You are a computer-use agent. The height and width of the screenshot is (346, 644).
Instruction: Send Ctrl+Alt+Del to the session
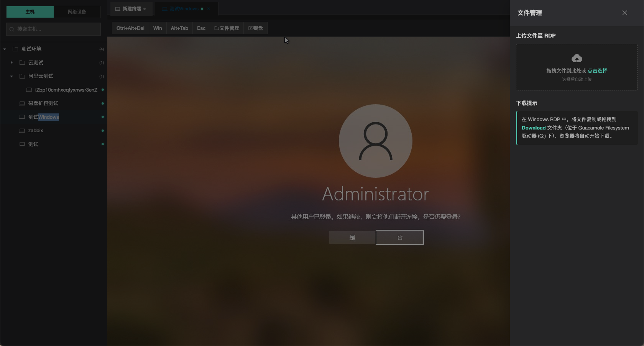130,28
